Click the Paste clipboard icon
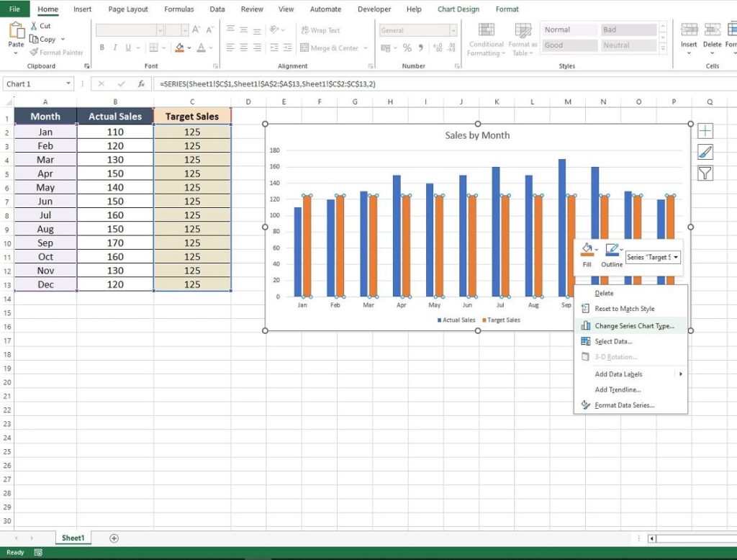 click(16, 30)
